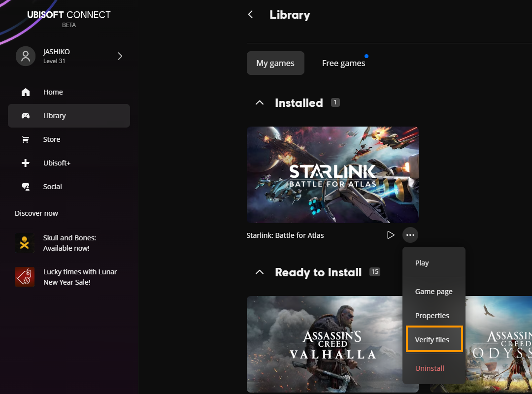Open the Social section
This screenshot has height=394, width=532.
coord(69,187)
